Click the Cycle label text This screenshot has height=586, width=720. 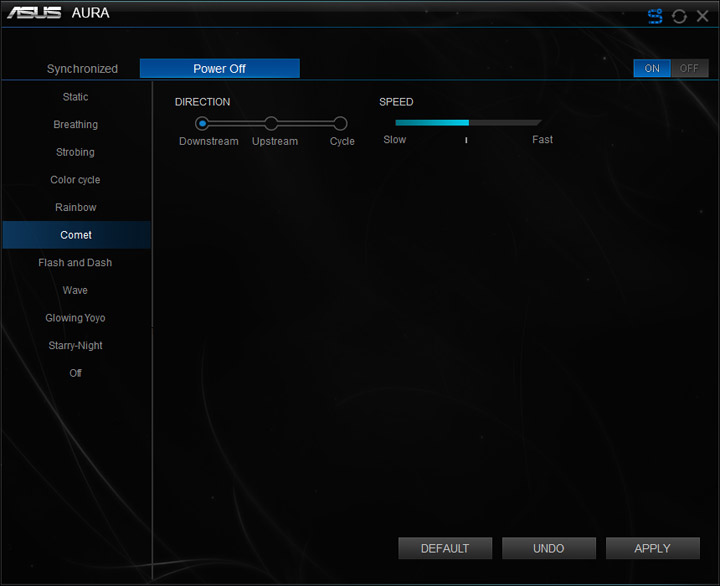(x=342, y=141)
